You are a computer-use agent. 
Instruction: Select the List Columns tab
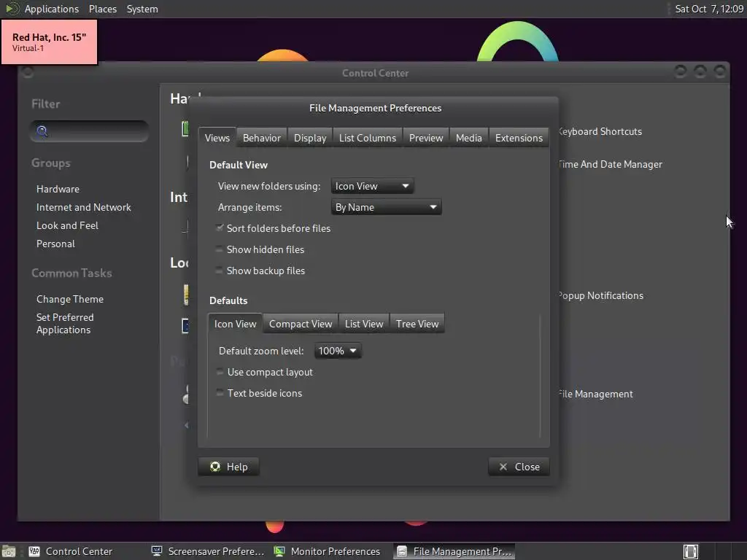click(x=368, y=138)
